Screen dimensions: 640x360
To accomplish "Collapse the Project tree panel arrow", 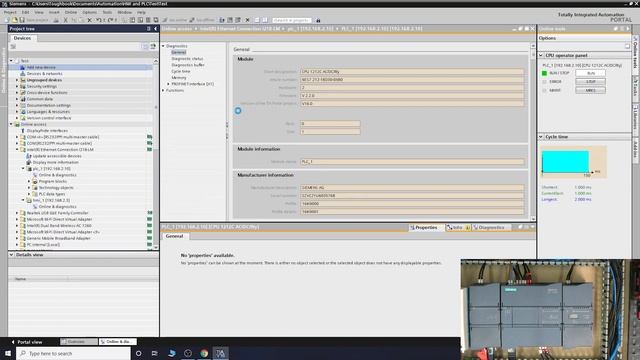I will tap(156, 29).
